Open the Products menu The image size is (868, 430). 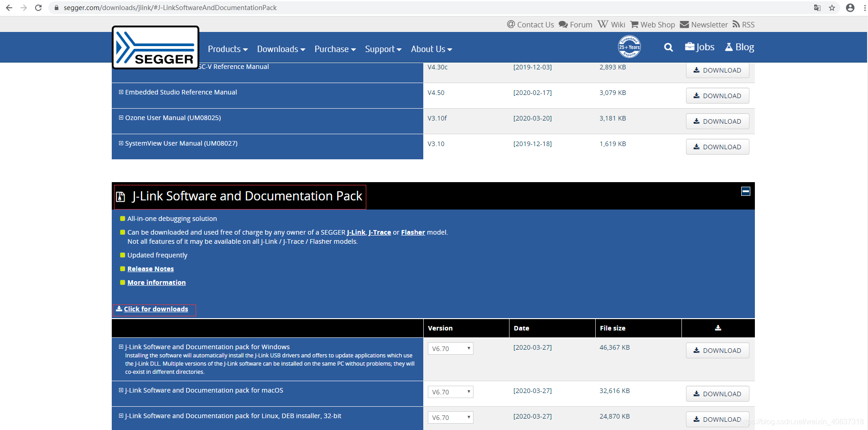click(228, 49)
